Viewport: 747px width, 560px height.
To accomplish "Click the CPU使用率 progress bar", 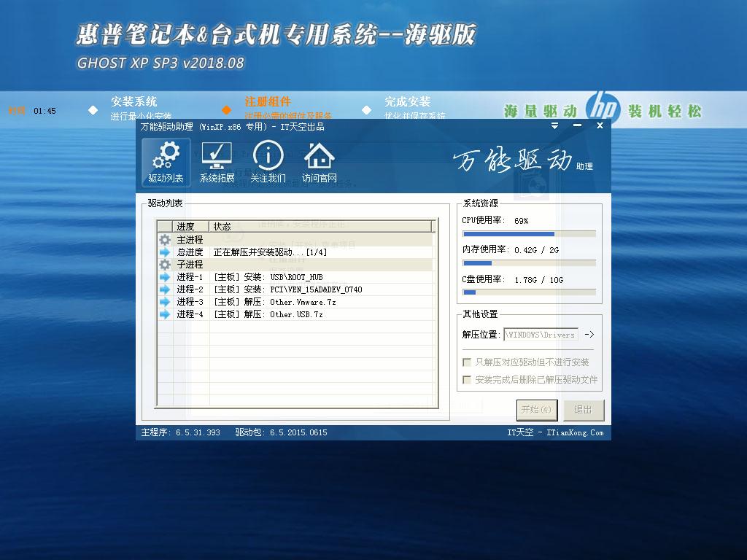I will coord(529,234).
